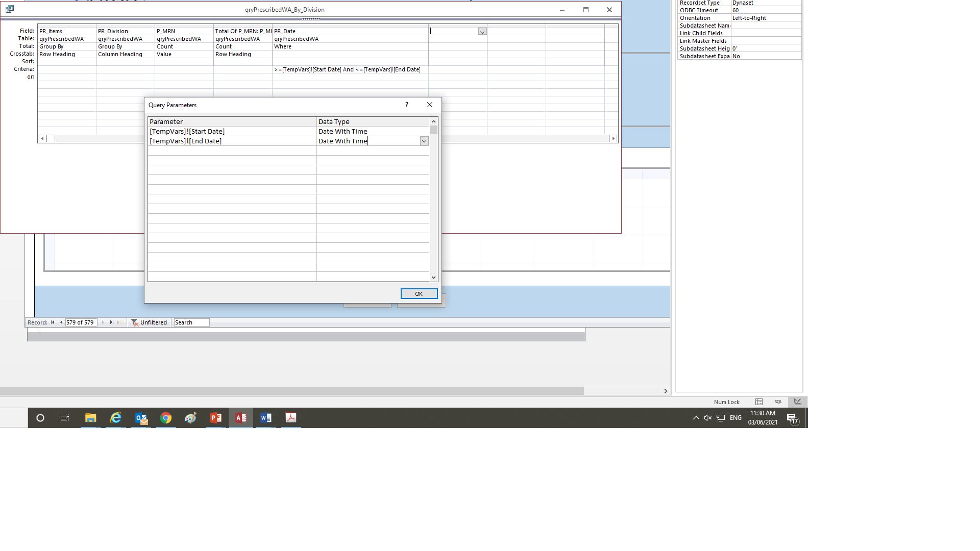Switch to Datasheet View in status bar
This screenshot has width=980, height=551.
pos(758,402)
